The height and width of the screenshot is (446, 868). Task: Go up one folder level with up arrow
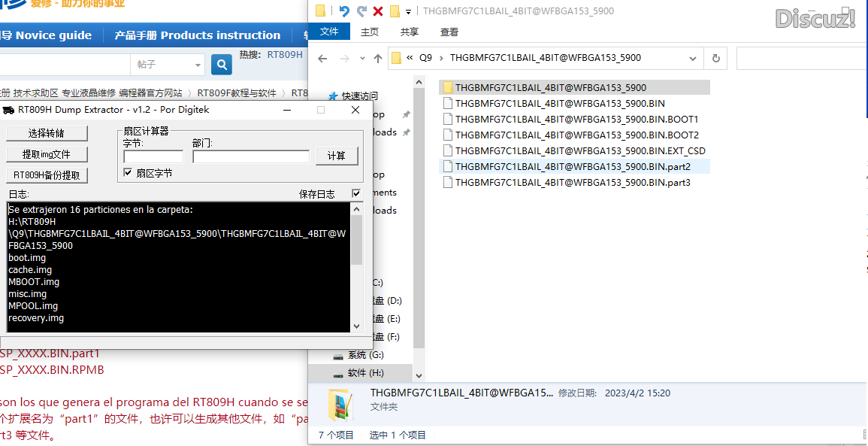(377, 58)
